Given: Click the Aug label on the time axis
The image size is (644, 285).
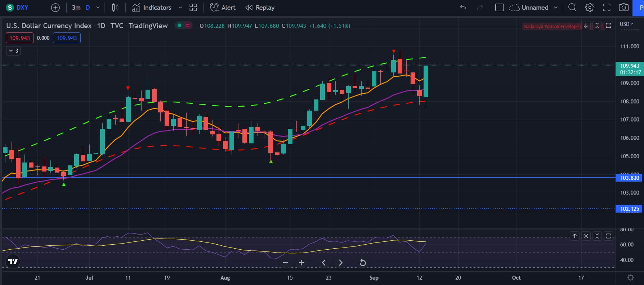Looking at the screenshot, I should [225, 277].
